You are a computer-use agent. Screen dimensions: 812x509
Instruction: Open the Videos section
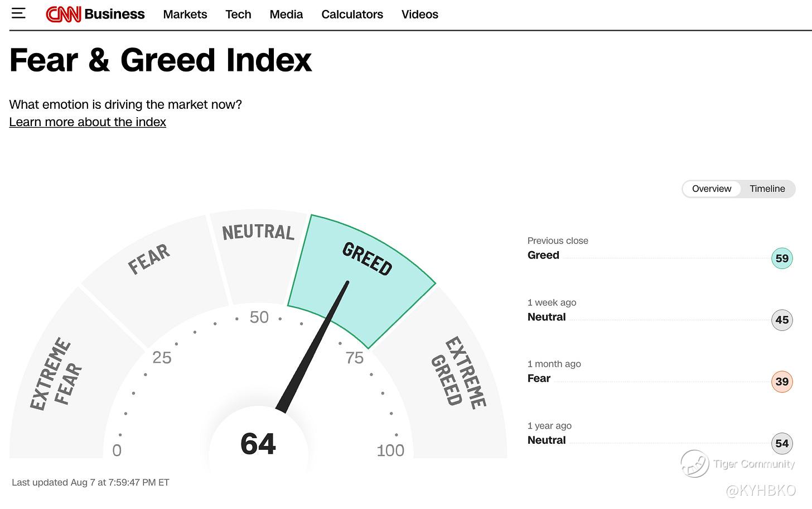point(420,15)
